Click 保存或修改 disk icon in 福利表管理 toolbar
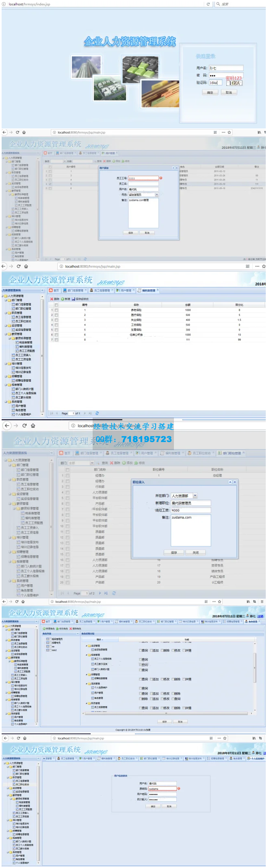The width and height of the screenshot is (267, 868). tap(73, 299)
